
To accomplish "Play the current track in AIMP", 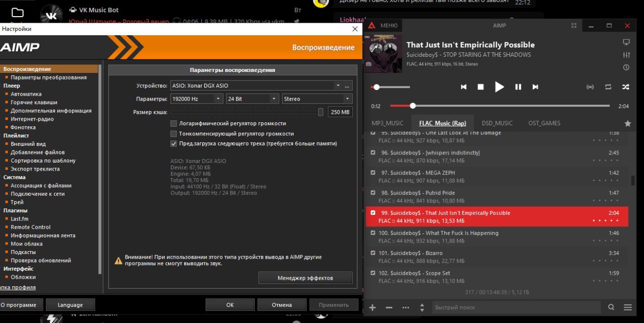I will click(x=499, y=87).
